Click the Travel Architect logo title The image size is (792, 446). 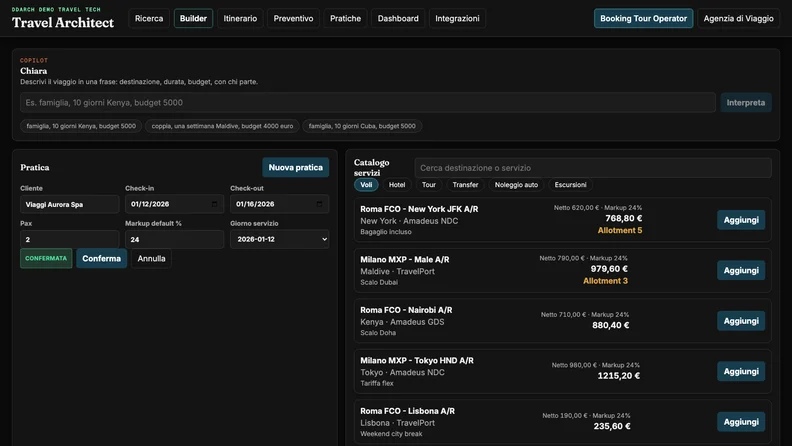[x=63, y=23]
